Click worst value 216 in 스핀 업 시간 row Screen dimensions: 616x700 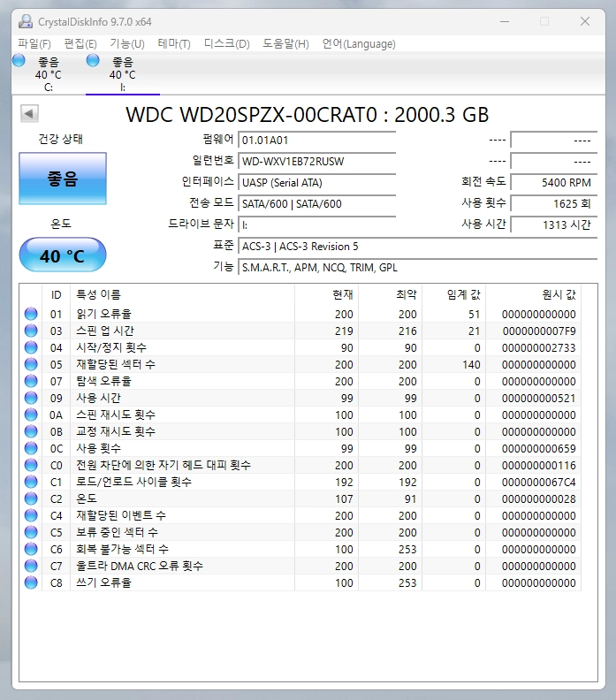coord(407,331)
